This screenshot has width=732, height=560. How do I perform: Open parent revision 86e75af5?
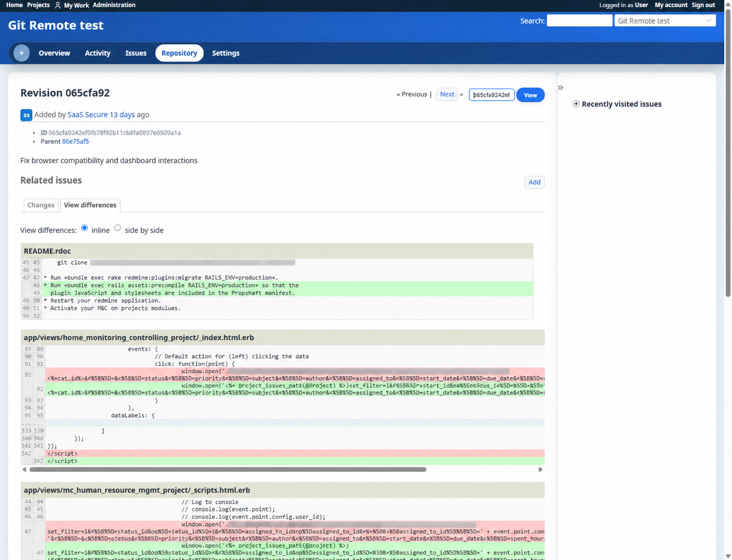[x=76, y=141]
